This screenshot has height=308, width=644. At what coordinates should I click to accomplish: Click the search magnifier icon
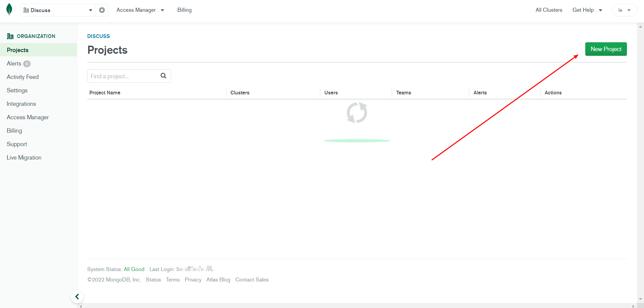click(163, 76)
